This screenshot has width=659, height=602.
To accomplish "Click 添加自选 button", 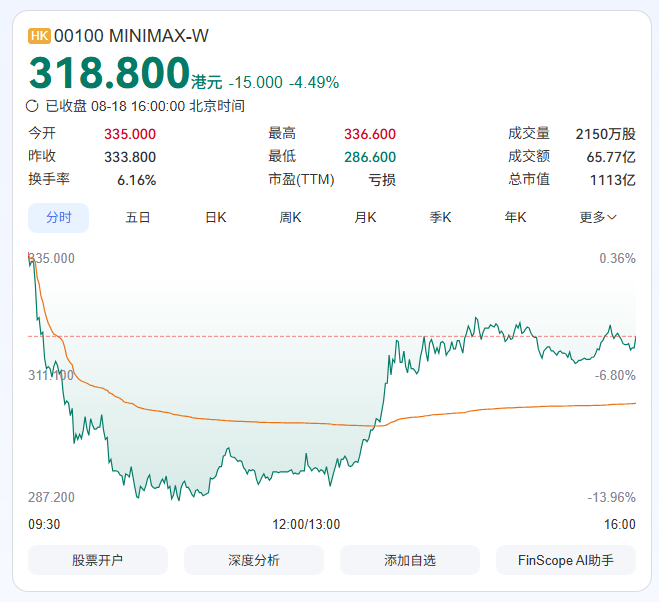I will pyautogui.click(x=410, y=560).
